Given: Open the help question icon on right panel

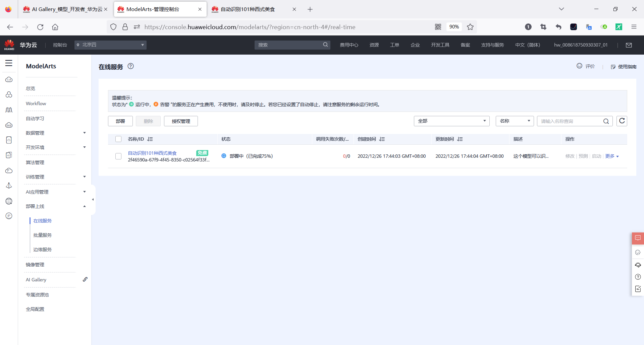Looking at the screenshot, I should (638, 277).
